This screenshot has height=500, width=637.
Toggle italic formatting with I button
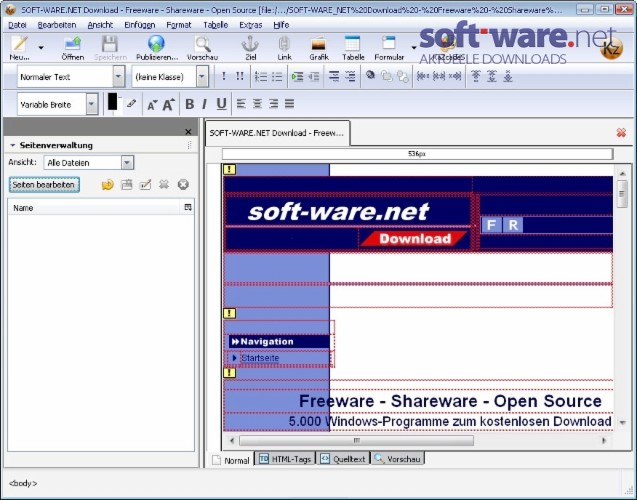204,104
